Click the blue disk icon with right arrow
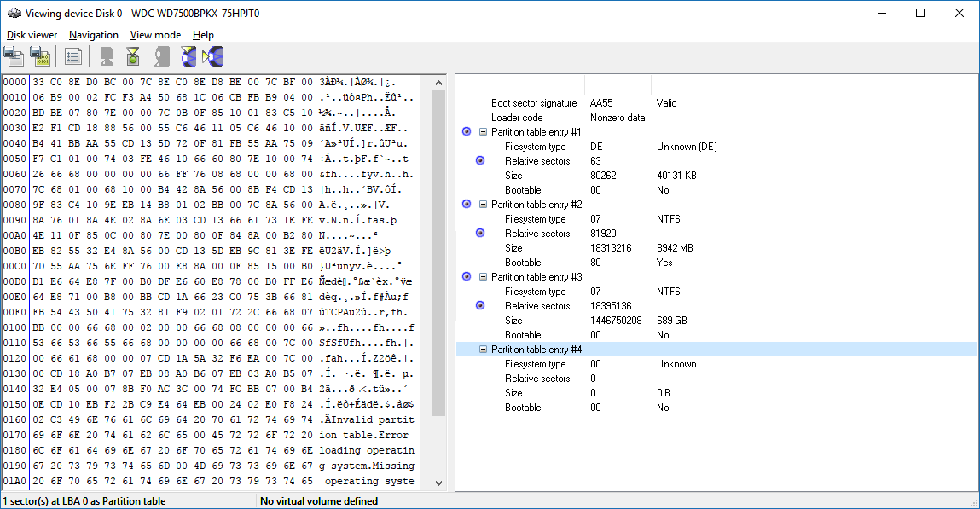The image size is (980, 509). point(212,56)
